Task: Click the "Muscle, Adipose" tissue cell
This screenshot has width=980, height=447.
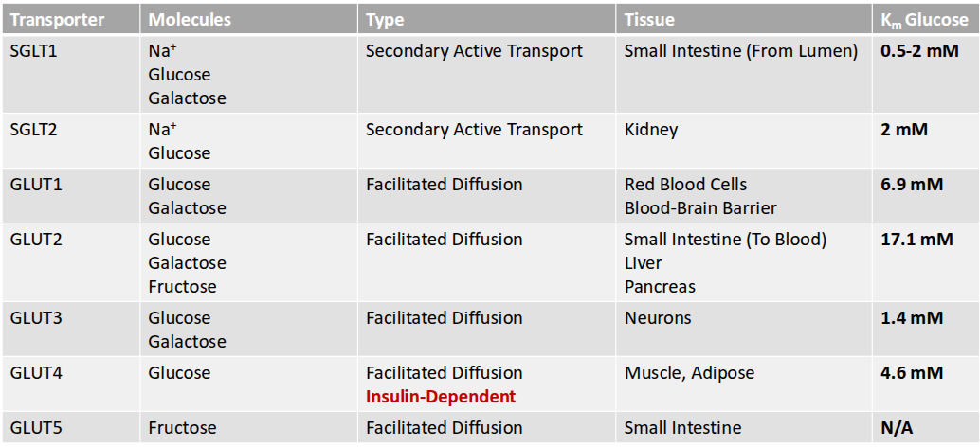Action: (689, 373)
